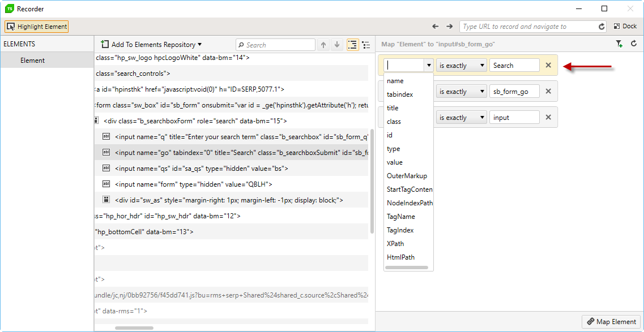Open 'is exactly' dropdown for sb_form_go row

[461, 92]
